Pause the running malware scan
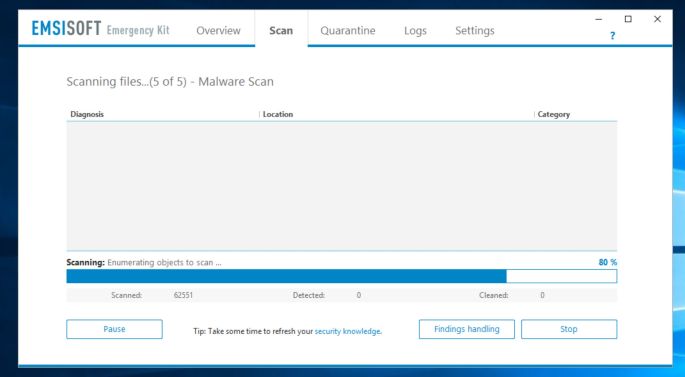This screenshot has height=377, width=685. point(114,329)
